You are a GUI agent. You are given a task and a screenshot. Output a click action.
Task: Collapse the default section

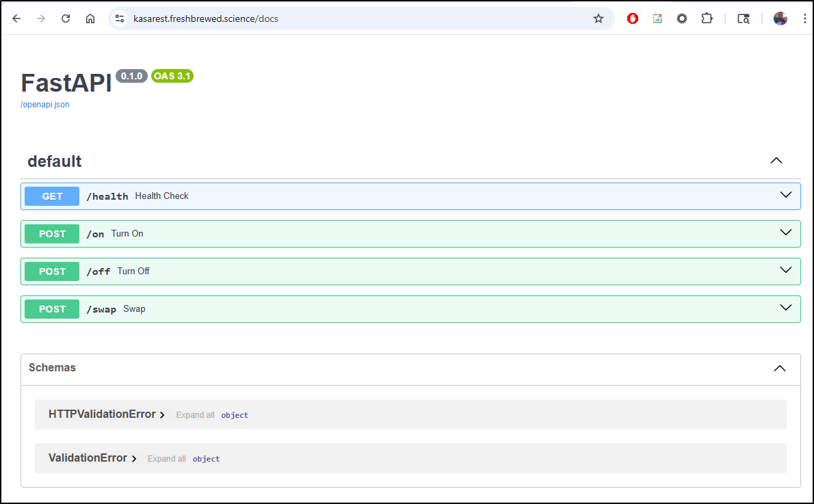[776, 161]
